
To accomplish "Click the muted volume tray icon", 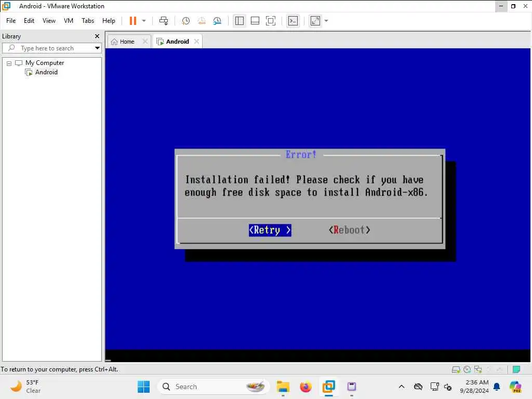I will [x=448, y=387].
